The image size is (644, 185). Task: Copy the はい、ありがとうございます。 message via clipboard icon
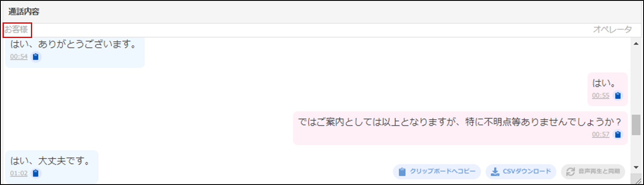36,57
